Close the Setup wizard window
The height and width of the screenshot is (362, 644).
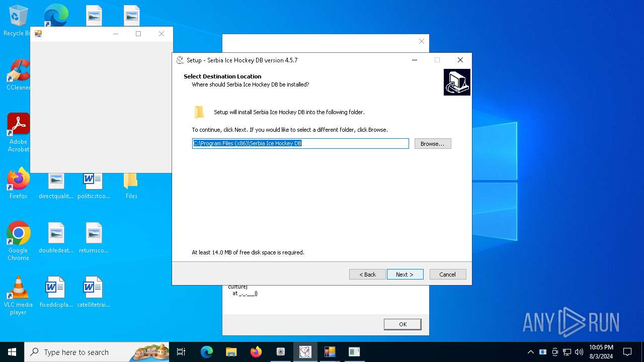point(460,60)
